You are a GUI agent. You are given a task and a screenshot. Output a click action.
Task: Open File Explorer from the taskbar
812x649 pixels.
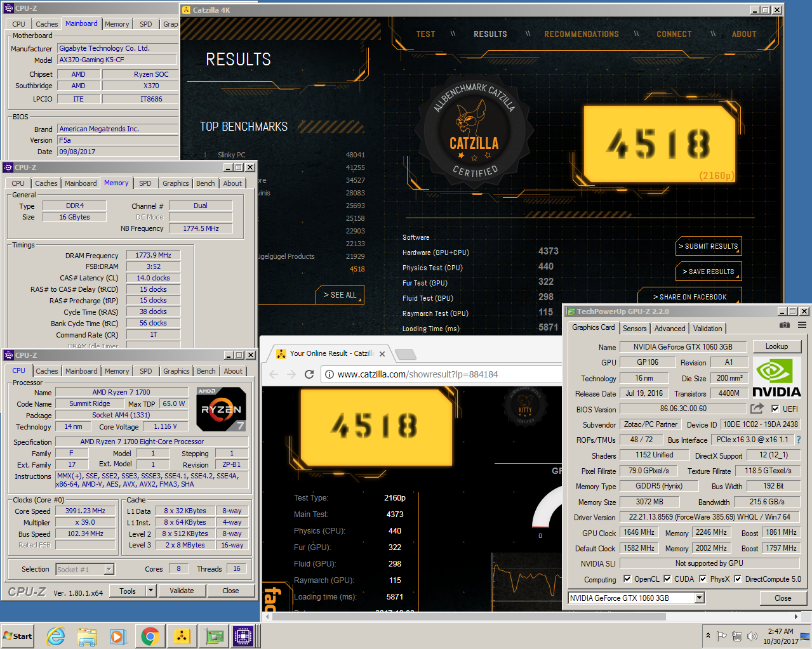(x=87, y=636)
